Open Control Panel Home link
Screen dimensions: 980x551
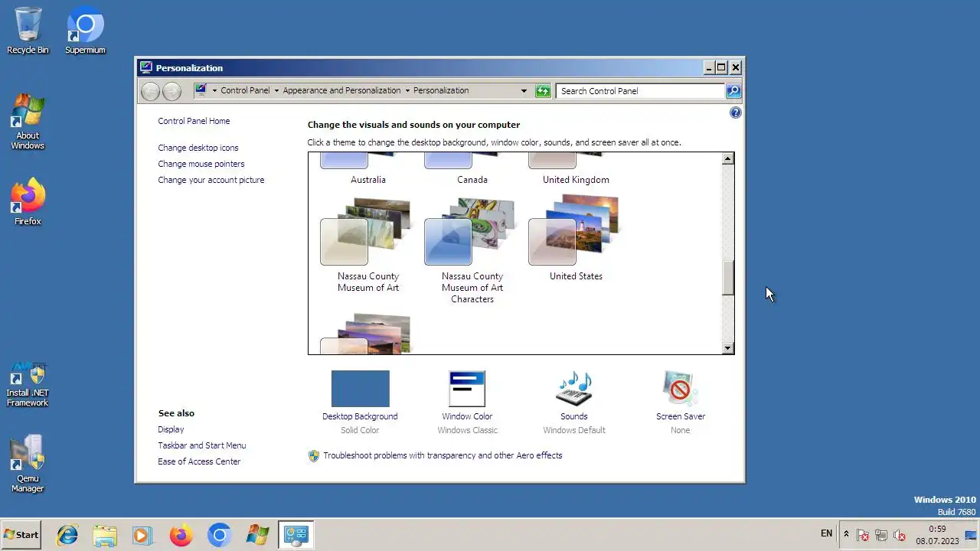click(x=194, y=121)
